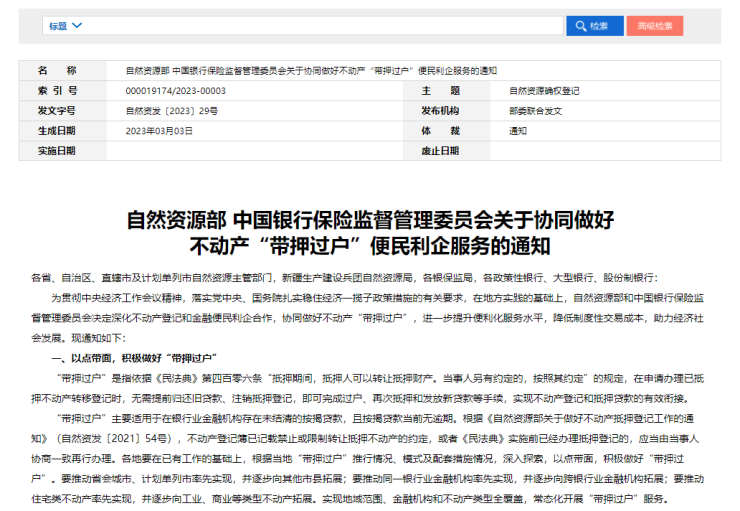Click the creation date 2023年03月03日
This screenshot has width=740, height=511.
(158, 131)
